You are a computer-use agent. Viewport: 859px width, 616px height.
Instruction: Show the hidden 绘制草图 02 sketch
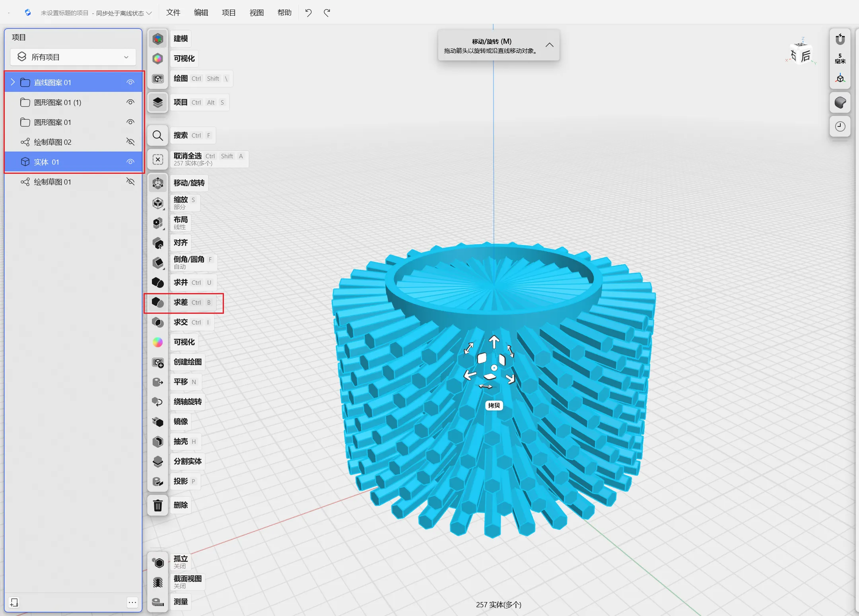point(130,142)
